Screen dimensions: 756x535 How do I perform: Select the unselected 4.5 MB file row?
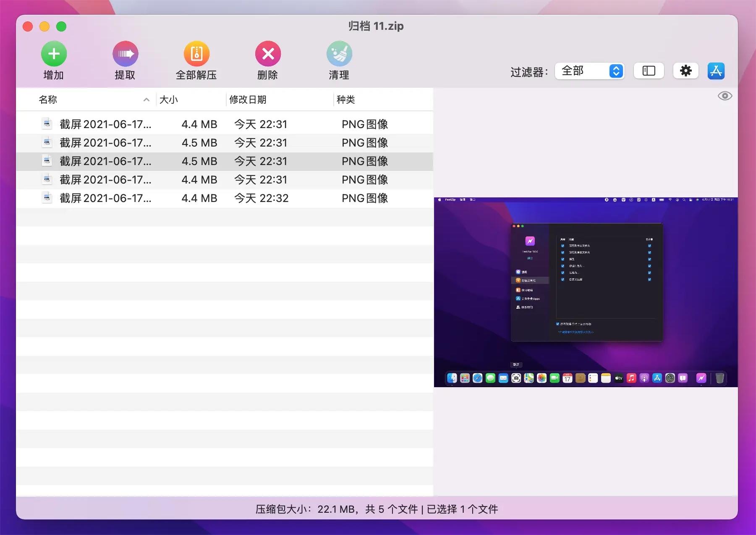(x=225, y=143)
